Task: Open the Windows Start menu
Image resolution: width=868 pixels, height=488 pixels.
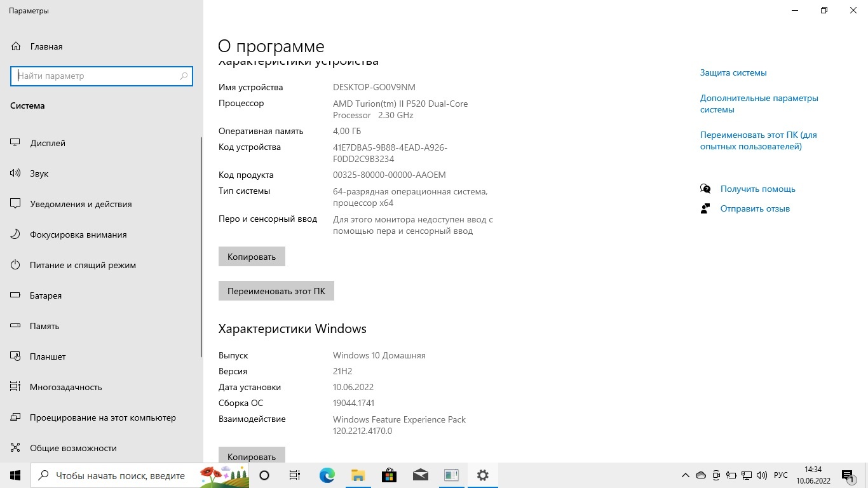Action: click(x=15, y=475)
